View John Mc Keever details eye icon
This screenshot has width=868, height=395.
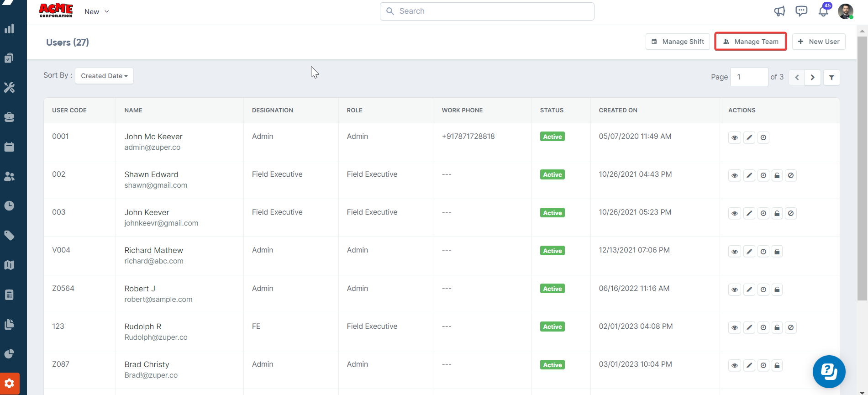[734, 137]
